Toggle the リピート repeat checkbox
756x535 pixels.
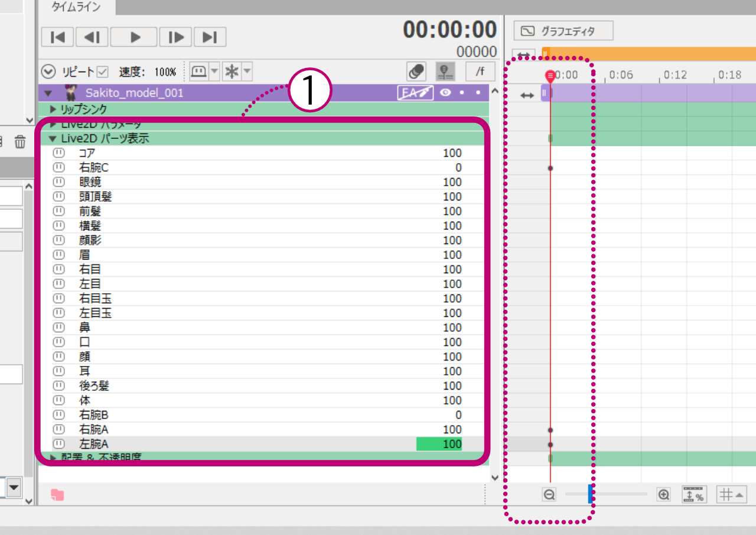coord(103,72)
